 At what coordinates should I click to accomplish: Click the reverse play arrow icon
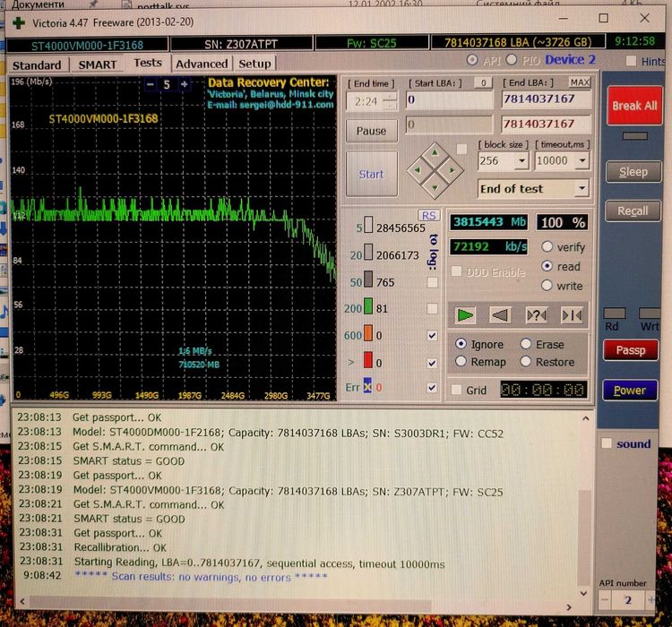click(x=501, y=315)
